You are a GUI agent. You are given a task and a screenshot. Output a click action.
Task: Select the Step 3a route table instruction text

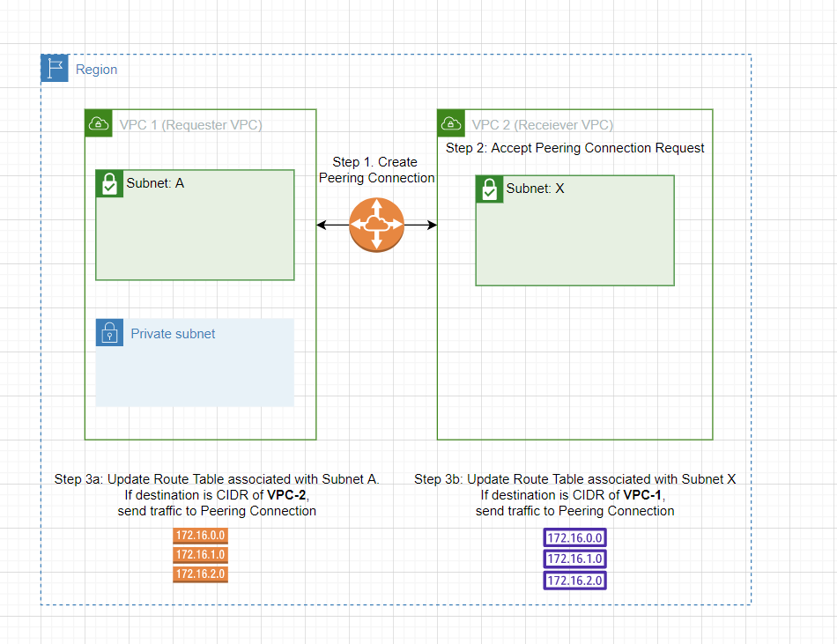[x=217, y=495]
